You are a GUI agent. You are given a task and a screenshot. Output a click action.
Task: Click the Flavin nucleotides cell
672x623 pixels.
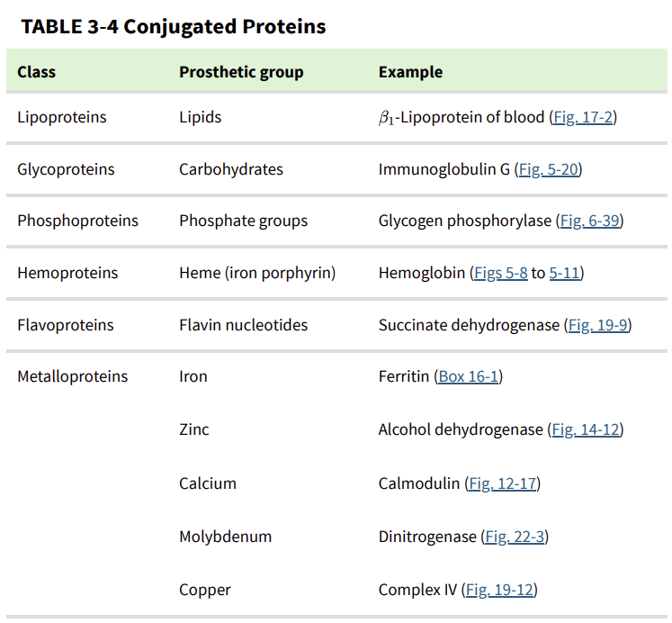pos(244,325)
